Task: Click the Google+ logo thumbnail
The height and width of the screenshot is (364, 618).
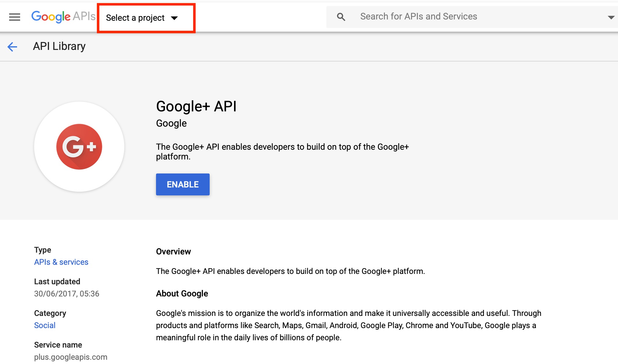Action: tap(79, 147)
